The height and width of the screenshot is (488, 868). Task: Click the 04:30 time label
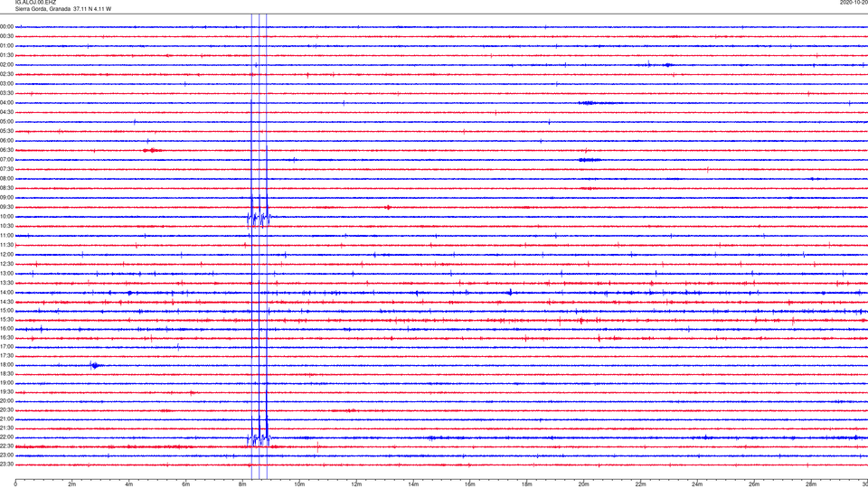[x=6, y=112]
